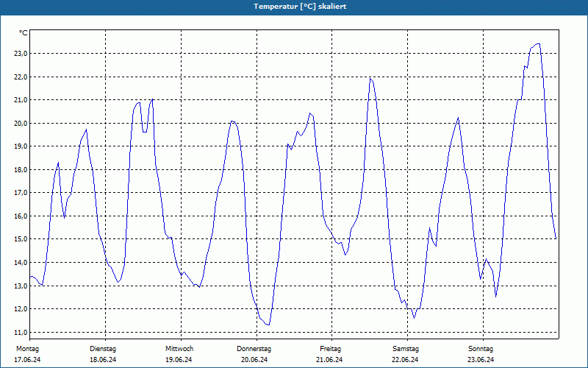588x368 pixels.
Task: Click the date 20.06.24
Action: [254, 360]
